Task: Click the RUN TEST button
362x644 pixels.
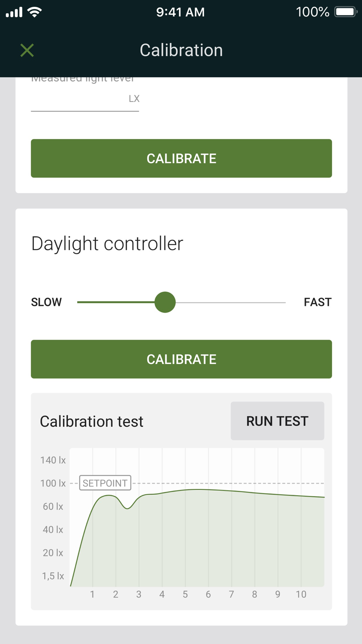Action: tap(277, 421)
